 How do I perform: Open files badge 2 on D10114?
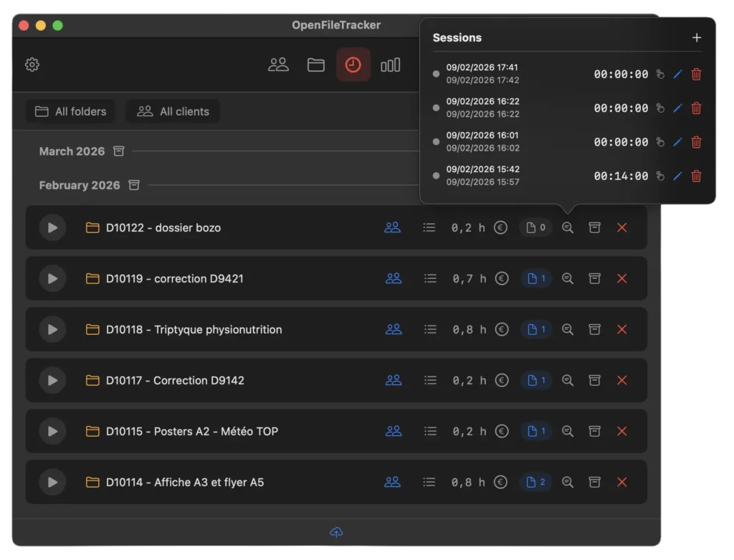535,482
